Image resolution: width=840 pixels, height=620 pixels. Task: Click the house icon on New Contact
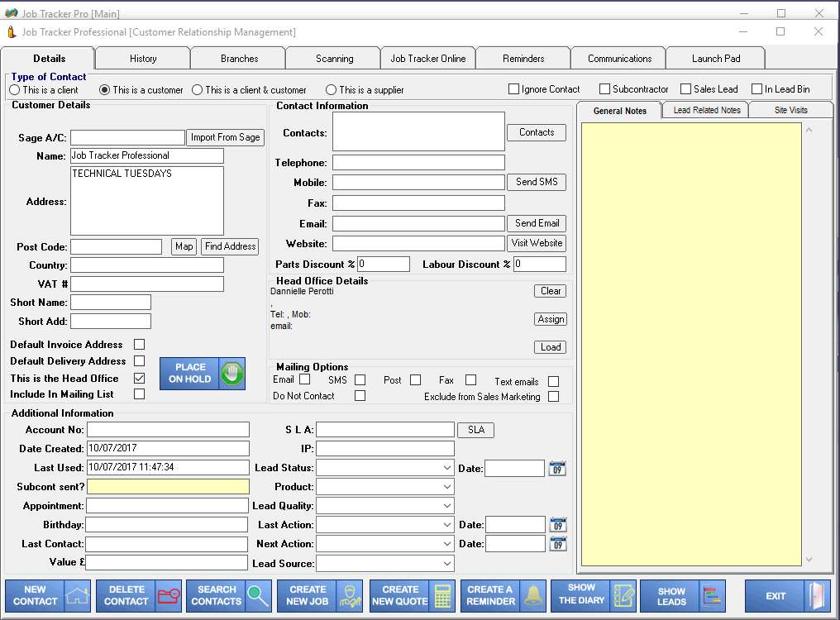[x=77, y=595]
